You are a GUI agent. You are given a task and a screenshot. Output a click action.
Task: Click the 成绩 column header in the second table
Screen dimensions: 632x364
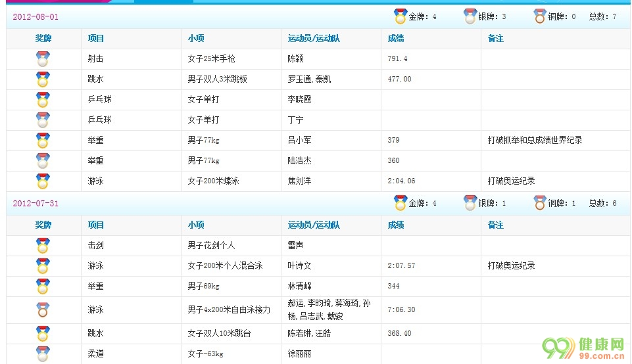point(396,225)
